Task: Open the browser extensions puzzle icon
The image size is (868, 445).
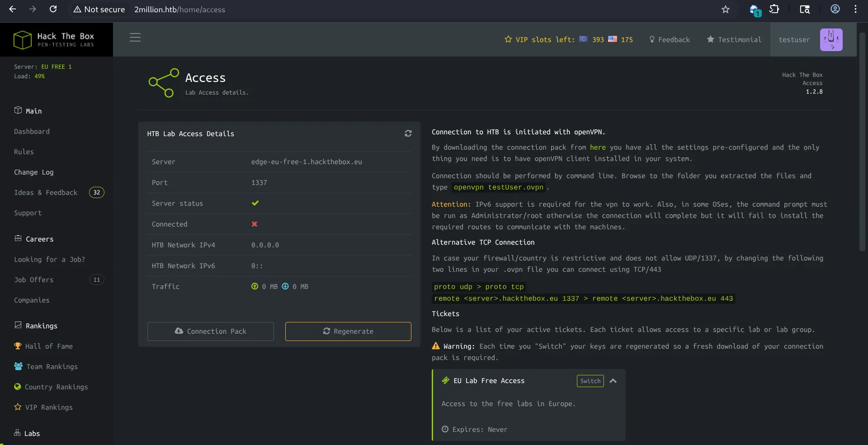Action: [774, 9]
